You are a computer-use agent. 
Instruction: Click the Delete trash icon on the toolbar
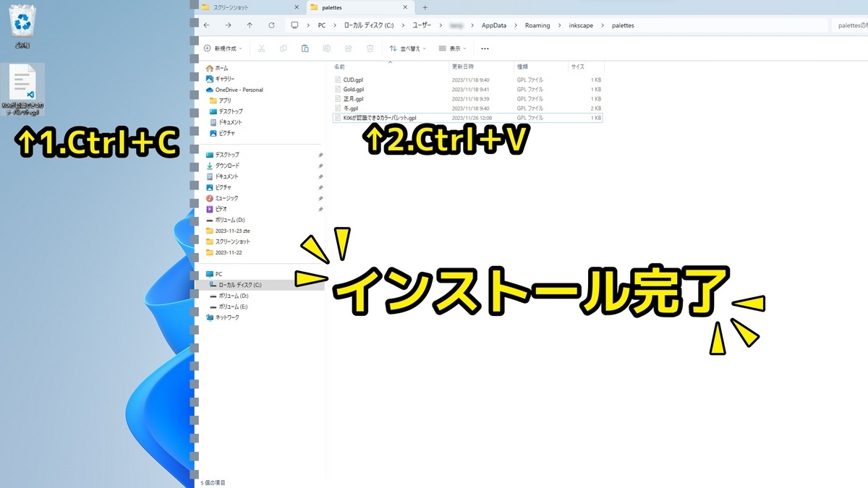pyautogui.click(x=370, y=48)
